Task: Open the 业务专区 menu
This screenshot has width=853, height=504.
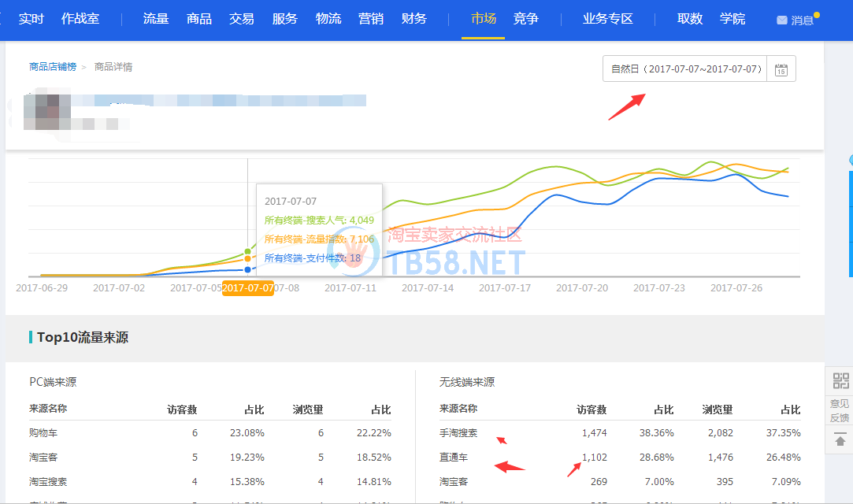Action: (x=607, y=19)
